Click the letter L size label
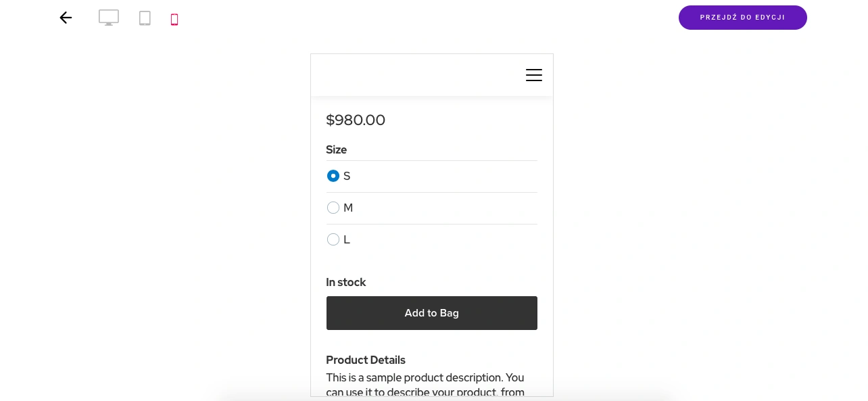This screenshot has width=868, height=401. click(x=347, y=239)
